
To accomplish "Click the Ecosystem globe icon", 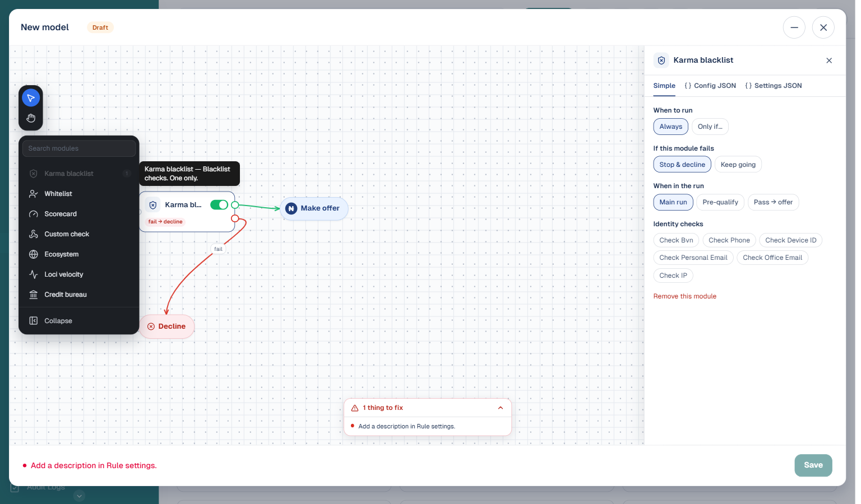I will point(34,254).
